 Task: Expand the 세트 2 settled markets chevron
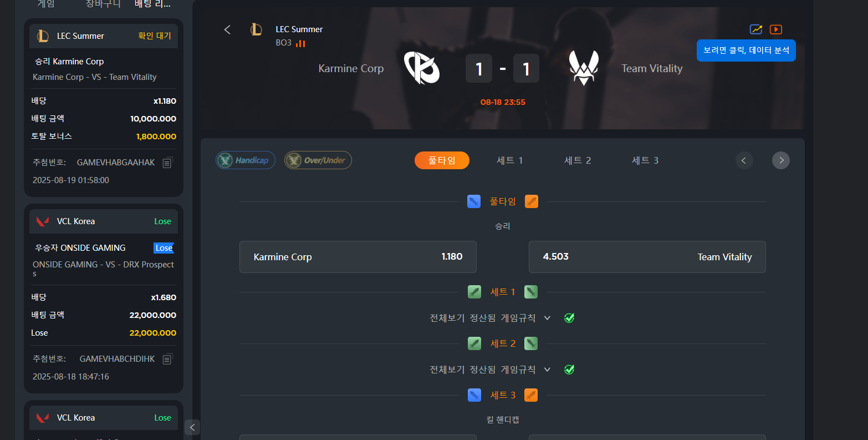pyautogui.click(x=547, y=370)
